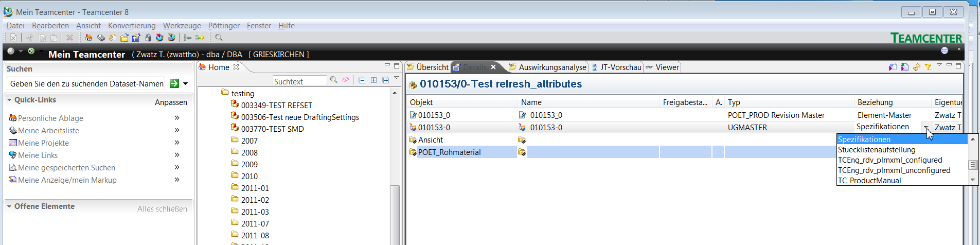The image size is (980, 245).
Task: Open Meine Links quick link
Action: [38, 155]
